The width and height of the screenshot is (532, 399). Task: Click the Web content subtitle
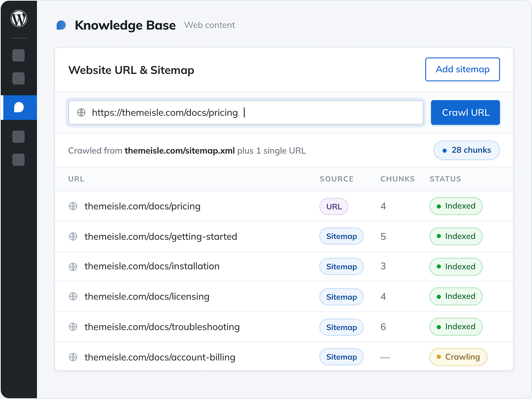point(209,25)
